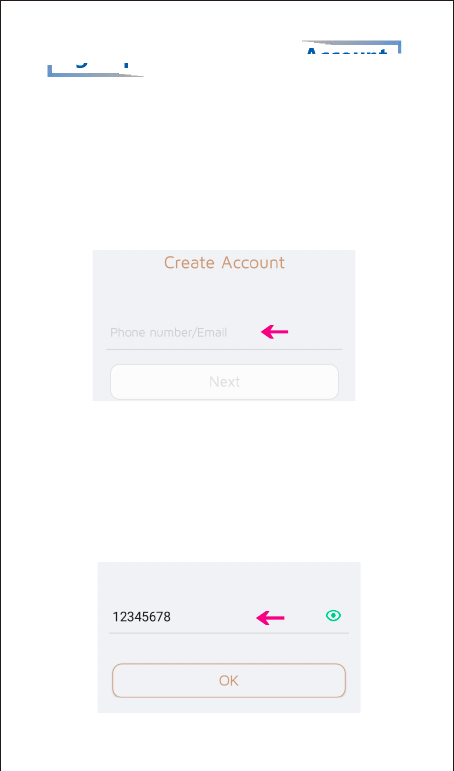Click empty gray space below Create Account title

pyautogui.click(x=224, y=295)
